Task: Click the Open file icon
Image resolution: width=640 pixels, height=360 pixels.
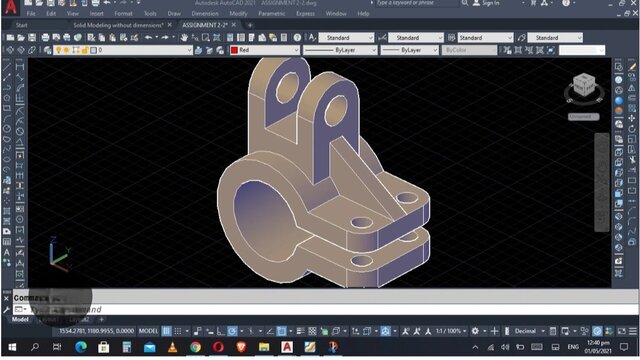Action: coord(21,38)
